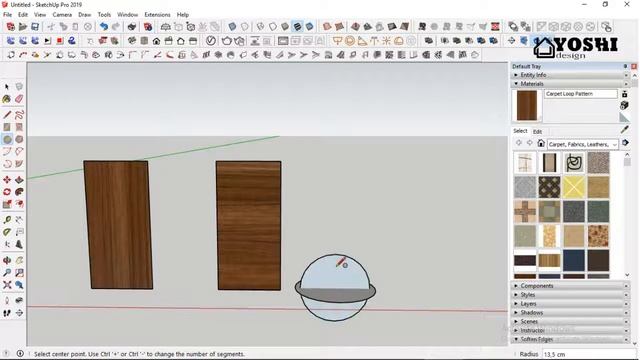Open the Draw menu

coord(84,15)
